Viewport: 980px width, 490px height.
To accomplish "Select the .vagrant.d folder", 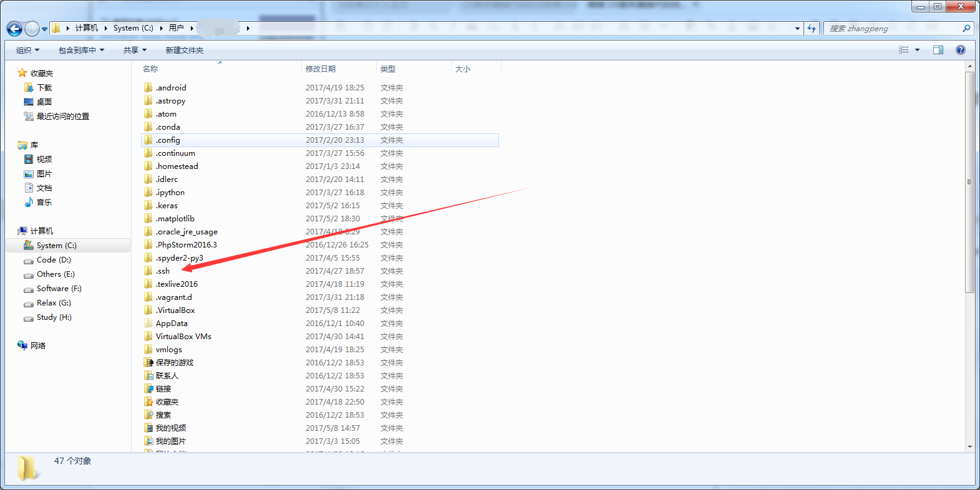I will (x=174, y=297).
